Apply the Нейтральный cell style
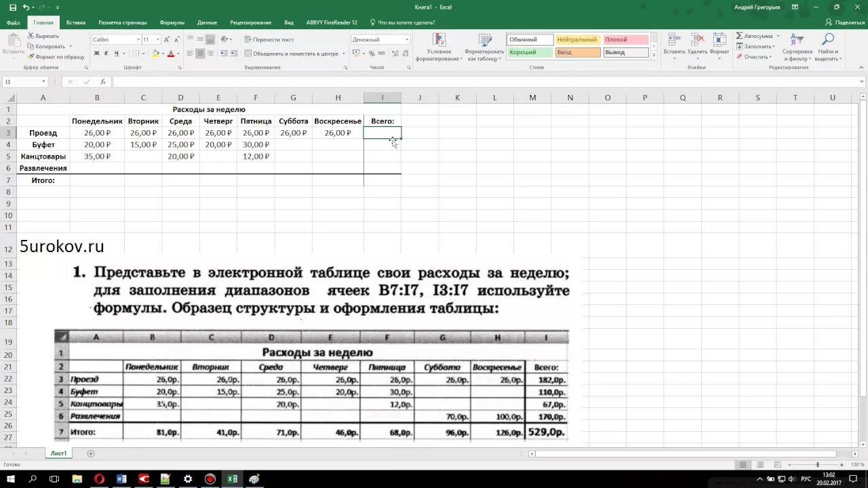The height and width of the screenshot is (488, 868). click(578, 39)
